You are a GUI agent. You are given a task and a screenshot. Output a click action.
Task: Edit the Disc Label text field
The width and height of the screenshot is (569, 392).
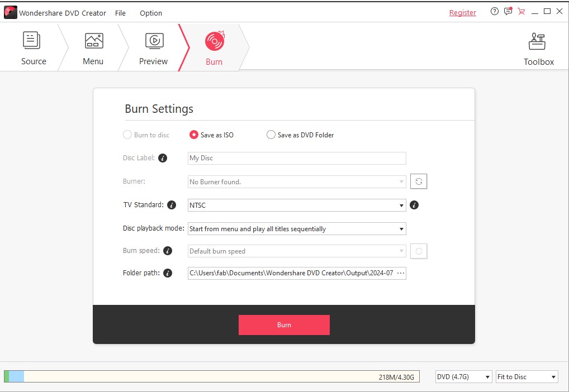point(296,158)
